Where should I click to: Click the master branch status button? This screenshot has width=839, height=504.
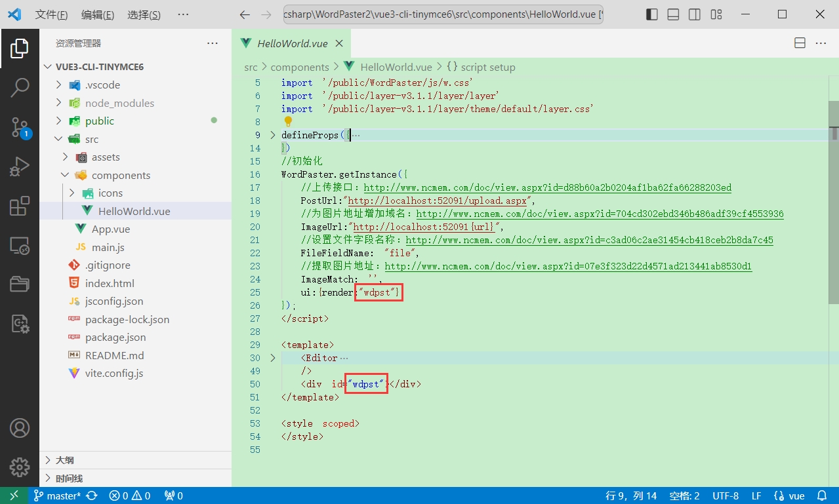point(58,495)
